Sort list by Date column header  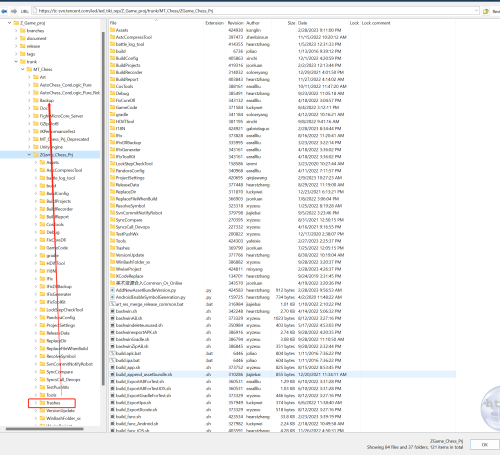[302, 23]
